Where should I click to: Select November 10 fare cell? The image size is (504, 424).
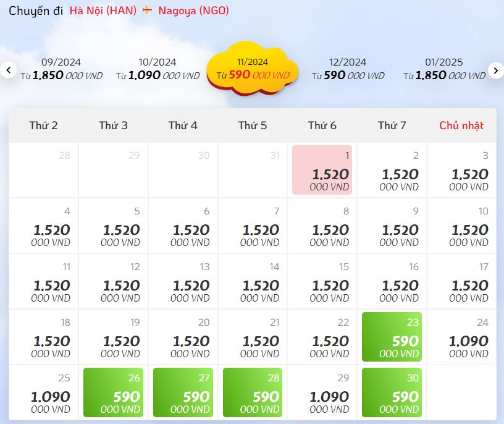461,226
